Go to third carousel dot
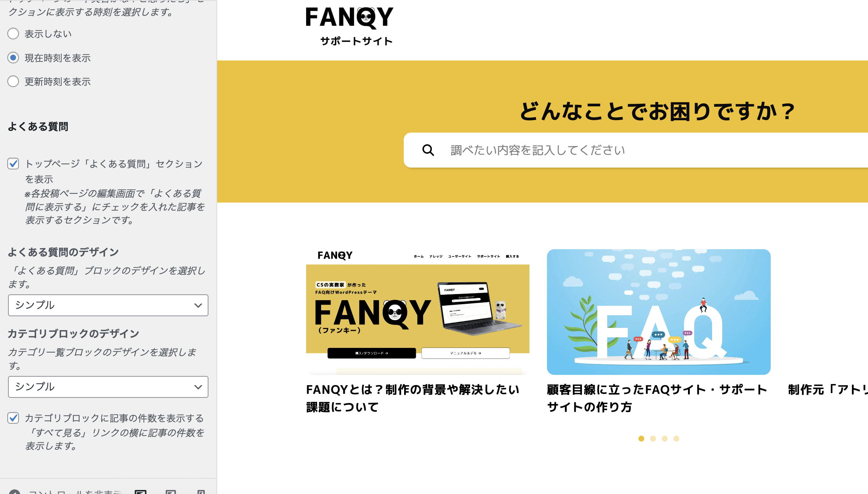Screen dimensions: 868x494 click(665, 439)
